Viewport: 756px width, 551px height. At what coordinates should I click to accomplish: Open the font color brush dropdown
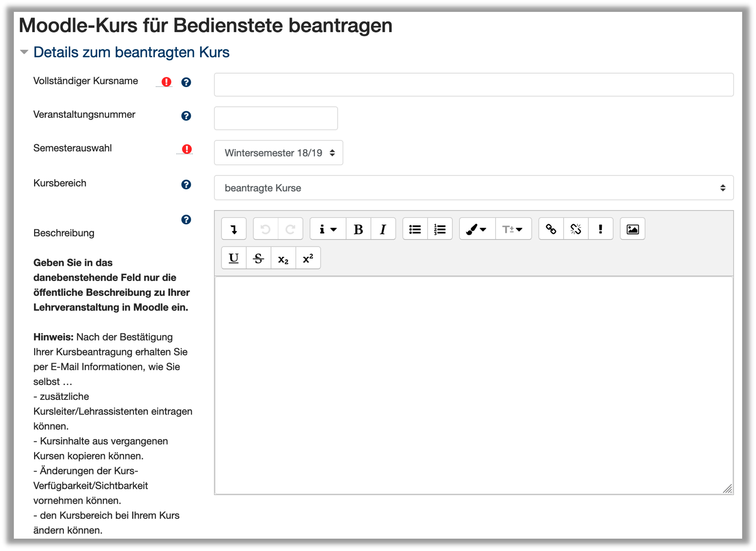(x=477, y=229)
